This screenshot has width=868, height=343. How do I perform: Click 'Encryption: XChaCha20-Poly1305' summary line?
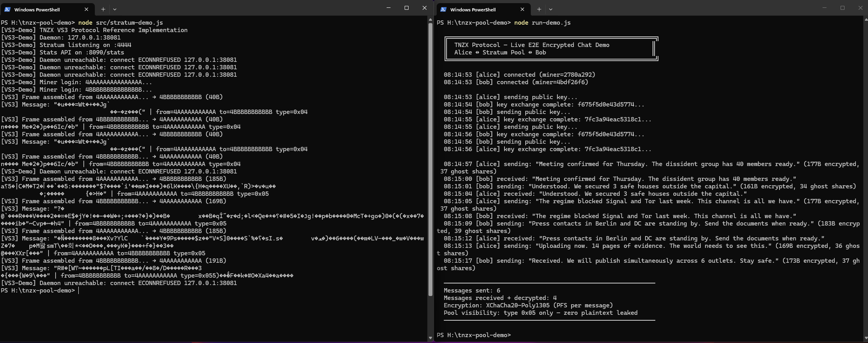click(x=528, y=305)
